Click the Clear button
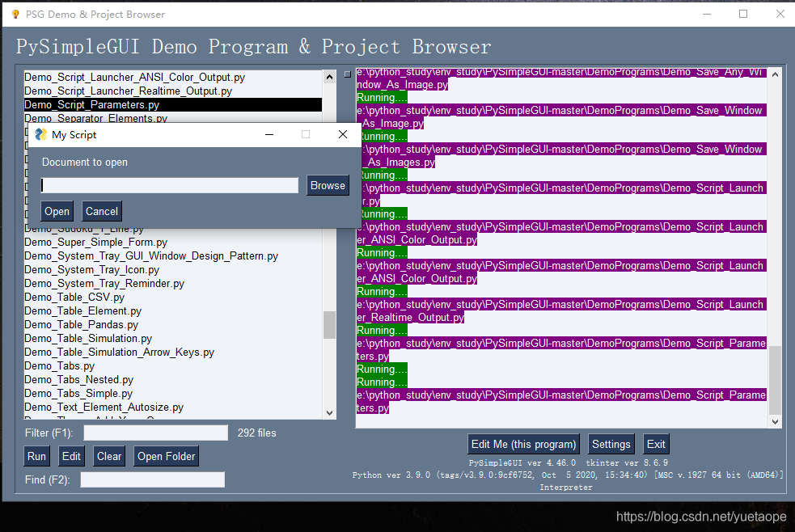This screenshot has width=795, height=532. point(109,457)
